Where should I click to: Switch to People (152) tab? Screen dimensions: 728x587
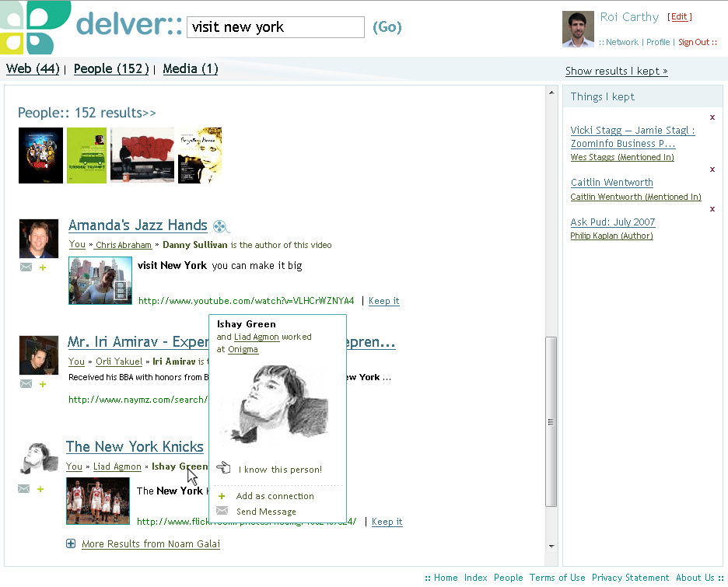click(x=111, y=68)
